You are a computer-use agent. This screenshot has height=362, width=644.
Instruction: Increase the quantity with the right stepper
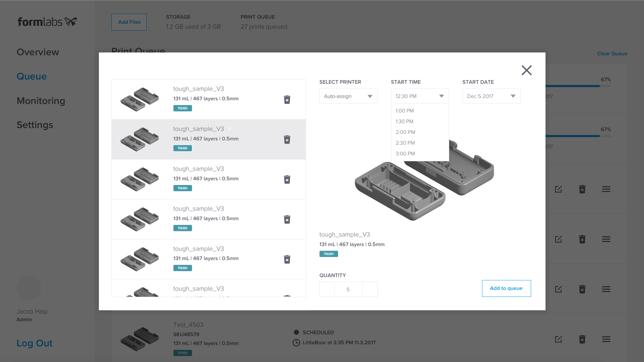(x=370, y=289)
